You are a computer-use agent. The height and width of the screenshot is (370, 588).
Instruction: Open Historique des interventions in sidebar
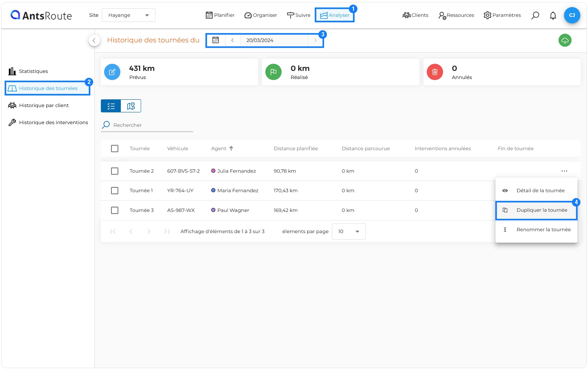48,122
